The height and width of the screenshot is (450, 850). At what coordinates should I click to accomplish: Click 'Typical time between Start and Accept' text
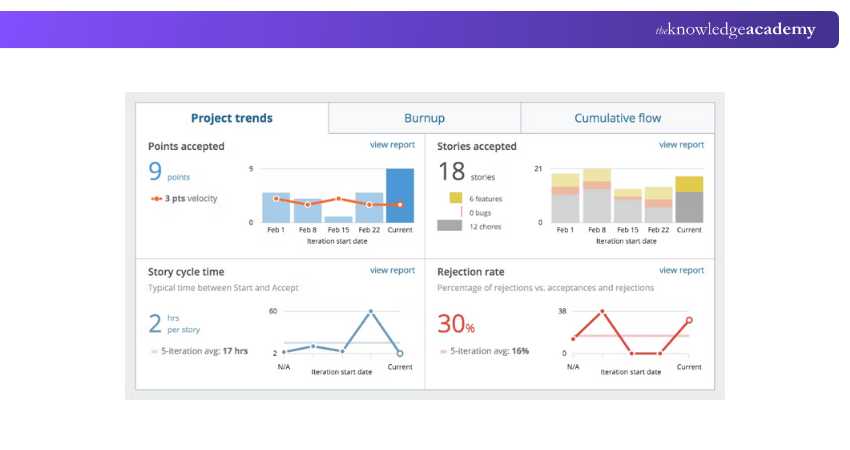(x=223, y=288)
